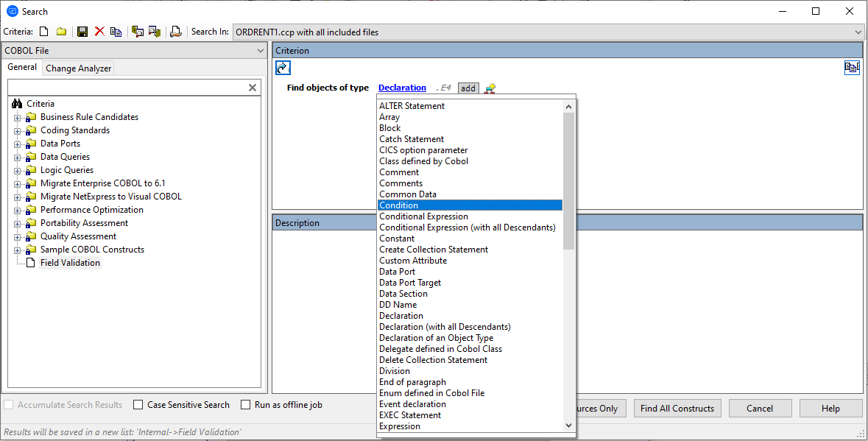The image size is (868, 441).
Task: Click the person-with-plus icon beside add button
Action: click(x=490, y=88)
